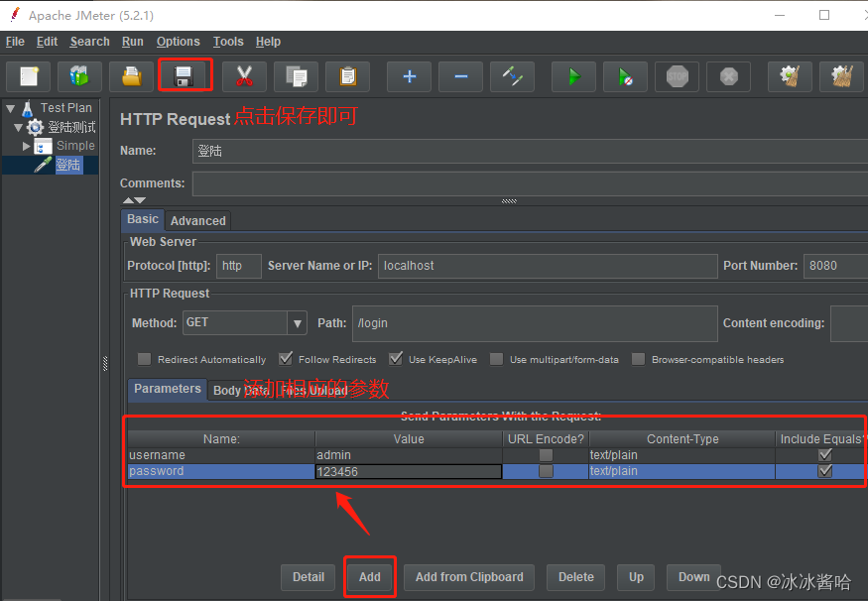Open the Options menu
This screenshot has height=601, width=868.
tap(178, 42)
